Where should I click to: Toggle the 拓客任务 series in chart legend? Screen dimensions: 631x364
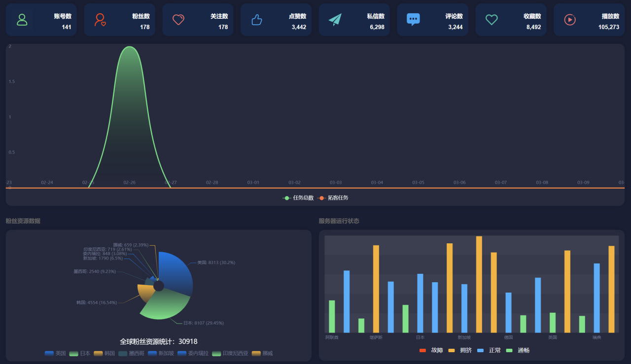tap(333, 198)
